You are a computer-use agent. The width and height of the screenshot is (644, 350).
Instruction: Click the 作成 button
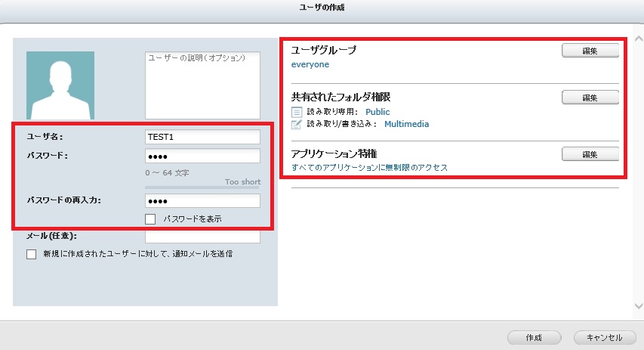point(535,338)
